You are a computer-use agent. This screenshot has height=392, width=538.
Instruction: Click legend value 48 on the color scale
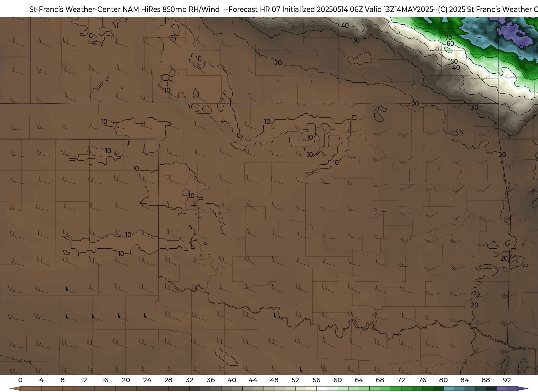click(x=274, y=380)
